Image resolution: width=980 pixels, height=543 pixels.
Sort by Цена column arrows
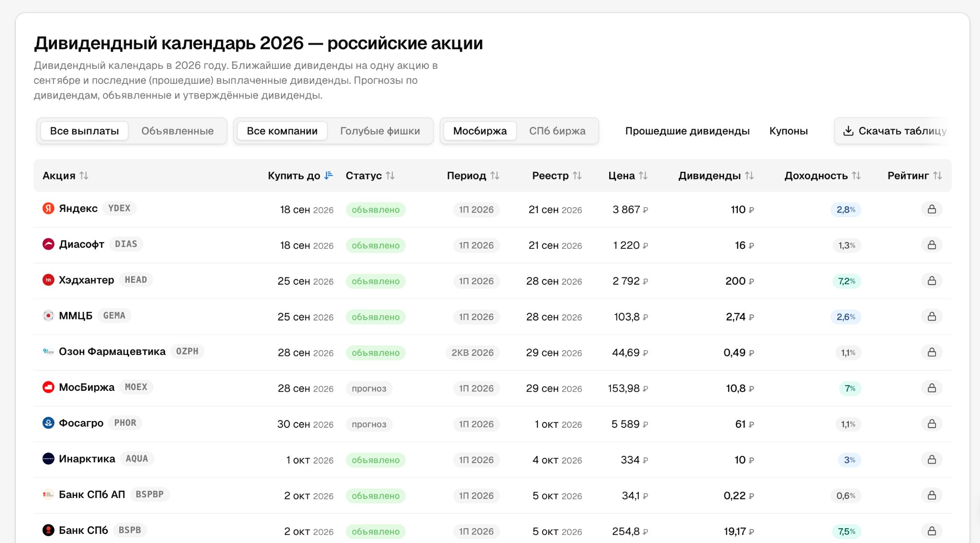(643, 176)
